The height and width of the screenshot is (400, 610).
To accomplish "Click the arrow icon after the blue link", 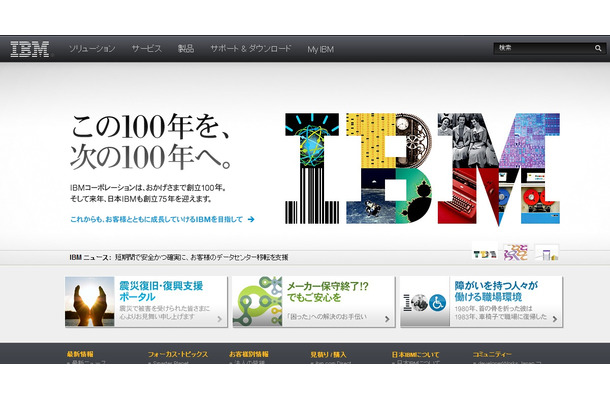I will click(251, 219).
